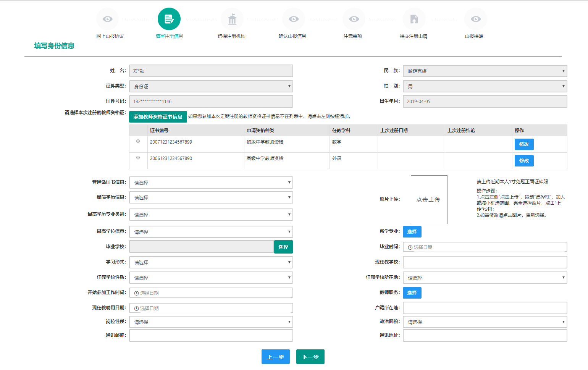Click 添加教师资格证书信息 button
Screen dimensions: 588x370
point(158,117)
